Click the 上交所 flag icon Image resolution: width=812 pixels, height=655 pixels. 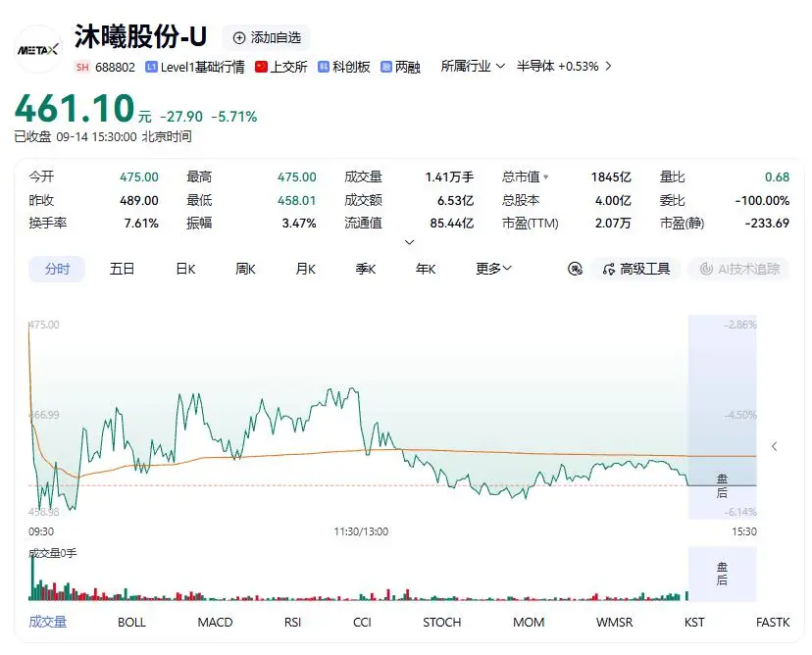[261, 67]
